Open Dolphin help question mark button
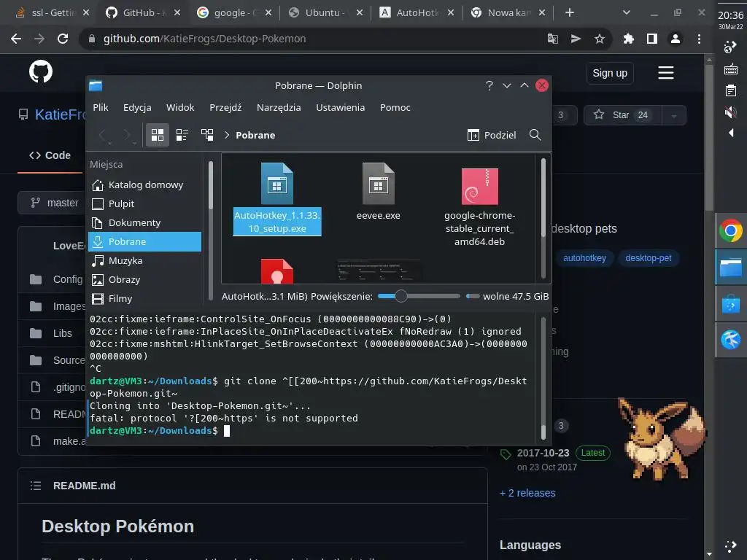The height and width of the screenshot is (560, 747). pyautogui.click(x=489, y=85)
